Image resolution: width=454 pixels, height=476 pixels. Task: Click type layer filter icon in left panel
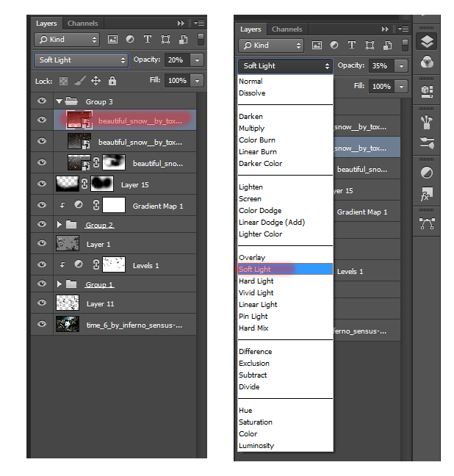[x=148, y=39]
